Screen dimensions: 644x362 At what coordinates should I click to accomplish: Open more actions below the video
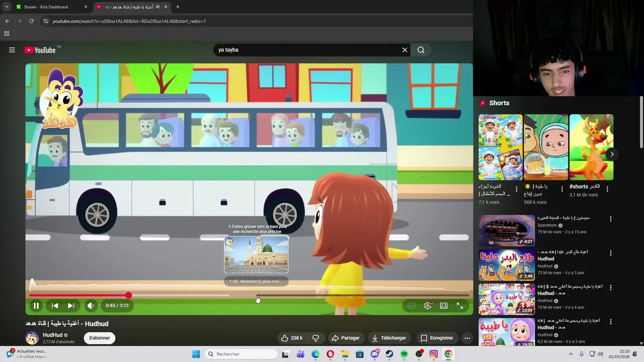pyautogui.click(x=467, y=338)
